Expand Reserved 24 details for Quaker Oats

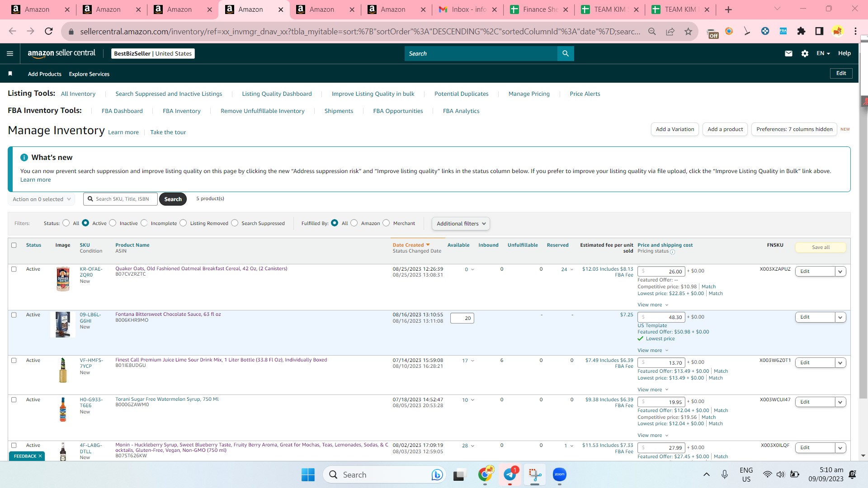(x=567, y=269)
